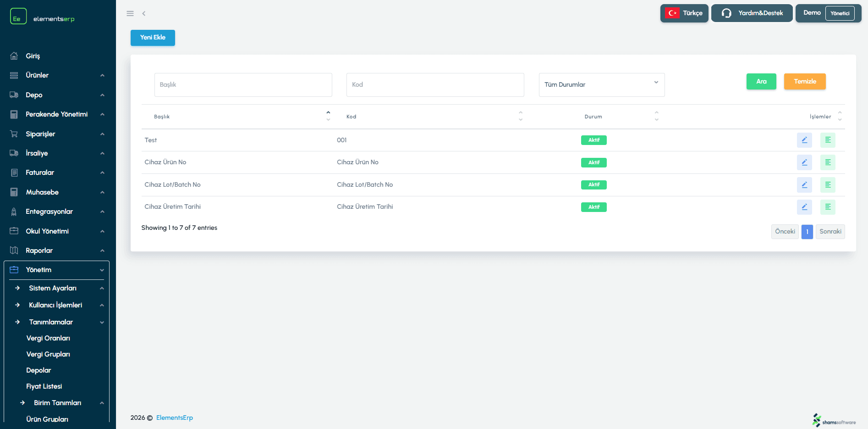The image size is (868, 429).
Task: Expand the Perakende Yönetimi chevron
Action: pyautogui.click(x=102, y=114)
